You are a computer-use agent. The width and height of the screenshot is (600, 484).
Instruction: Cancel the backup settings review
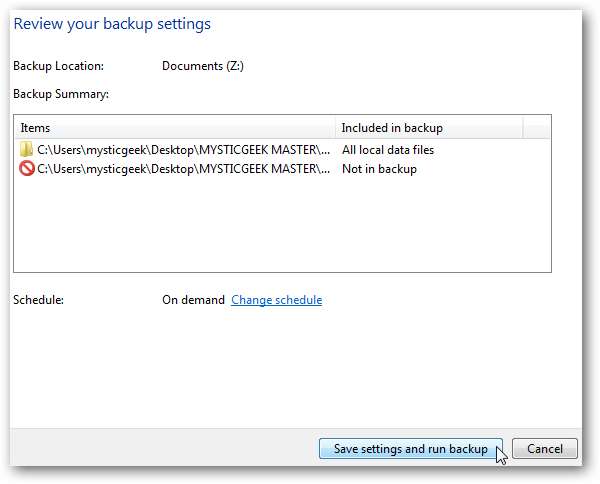545,449
